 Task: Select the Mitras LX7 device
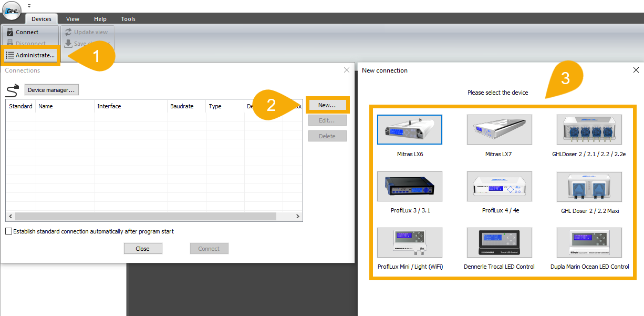tap(499, 129)
